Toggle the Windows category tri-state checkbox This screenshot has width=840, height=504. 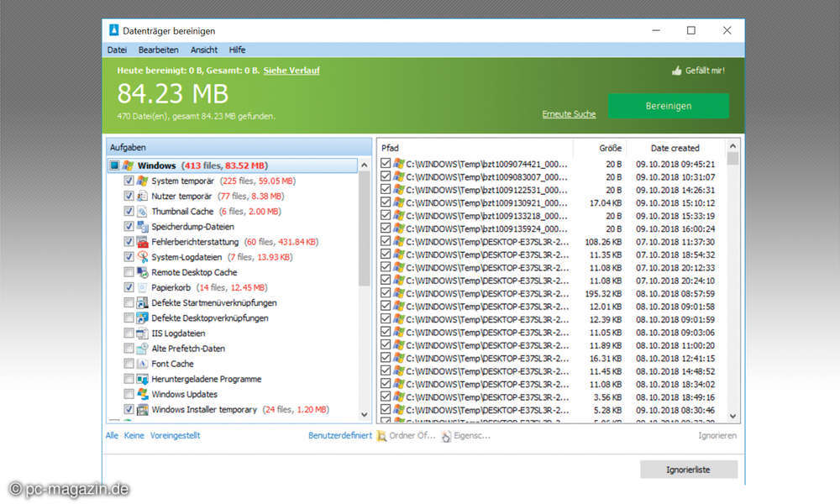[114, 166]
